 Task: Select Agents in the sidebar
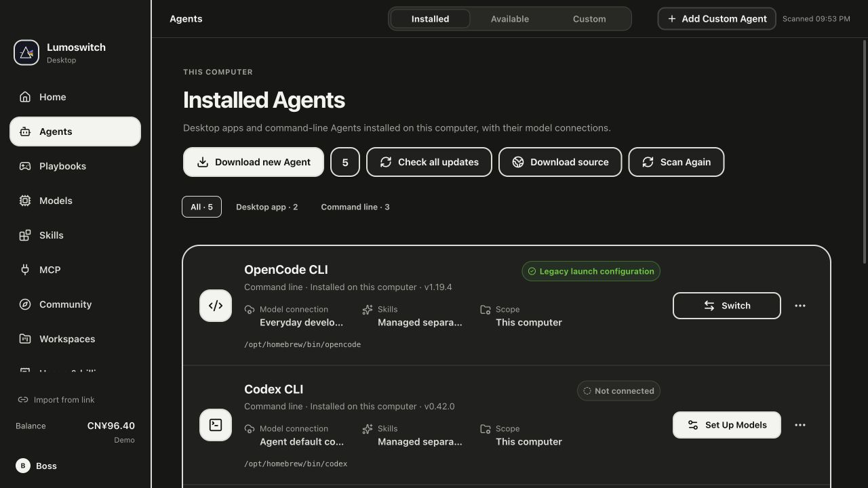click(x=75, y=131)
